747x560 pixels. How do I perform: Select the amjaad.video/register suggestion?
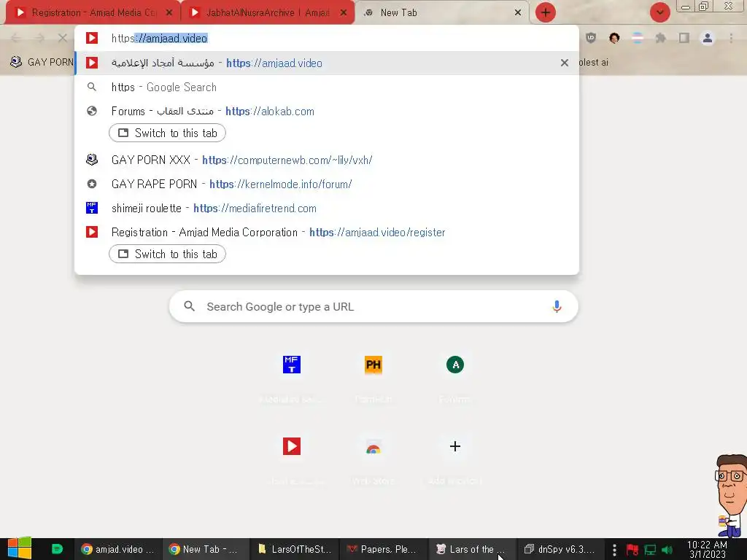point(327,233)
